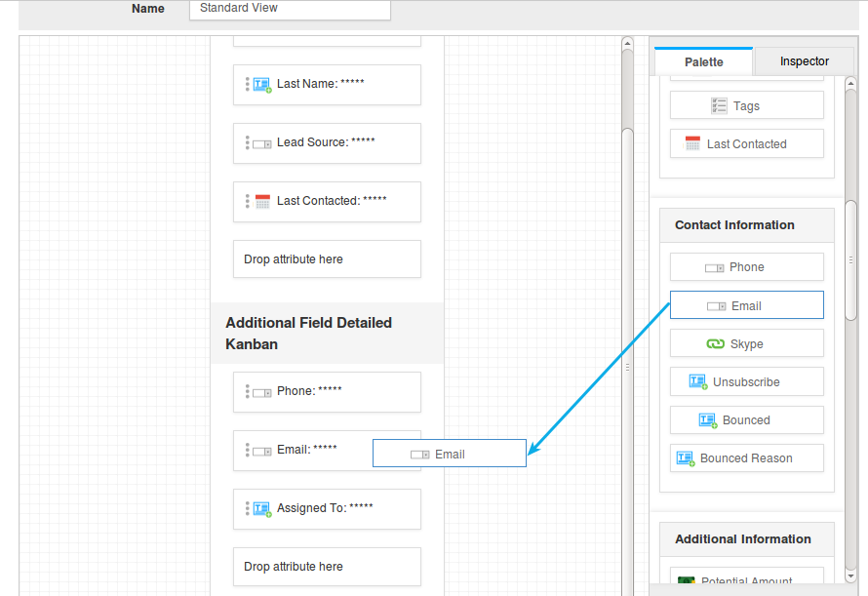Click the Additional Information section header
The height and width of the screenshot is (596, 868).
pyautogui.click(x=743, y=539)
